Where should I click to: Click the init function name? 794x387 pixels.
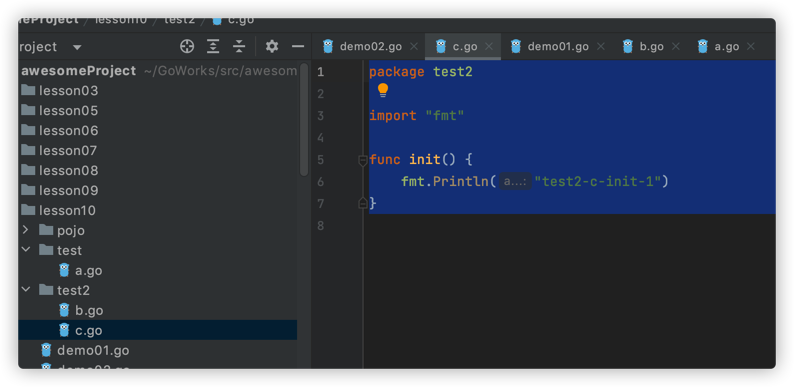[x=425, y=160]
